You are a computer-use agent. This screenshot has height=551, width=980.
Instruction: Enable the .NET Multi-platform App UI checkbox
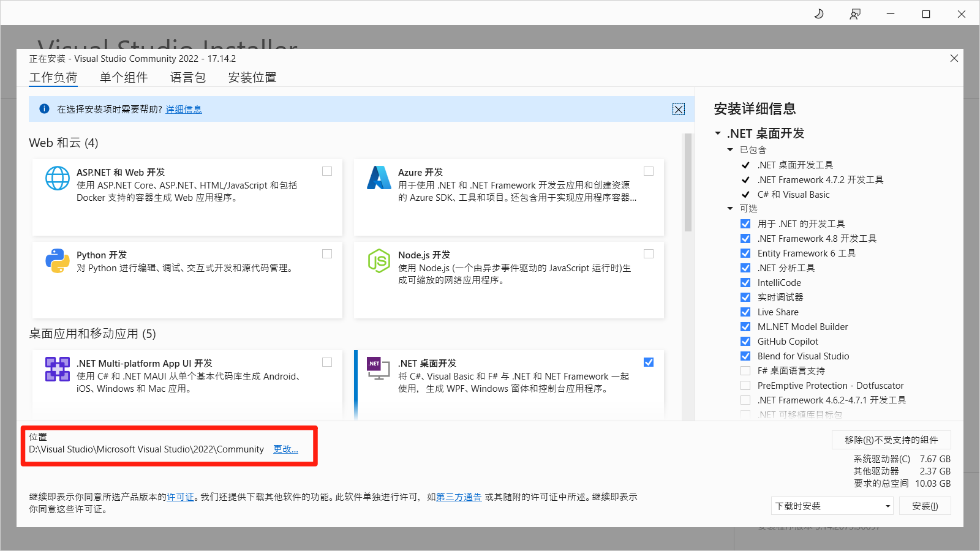(327, 362)
